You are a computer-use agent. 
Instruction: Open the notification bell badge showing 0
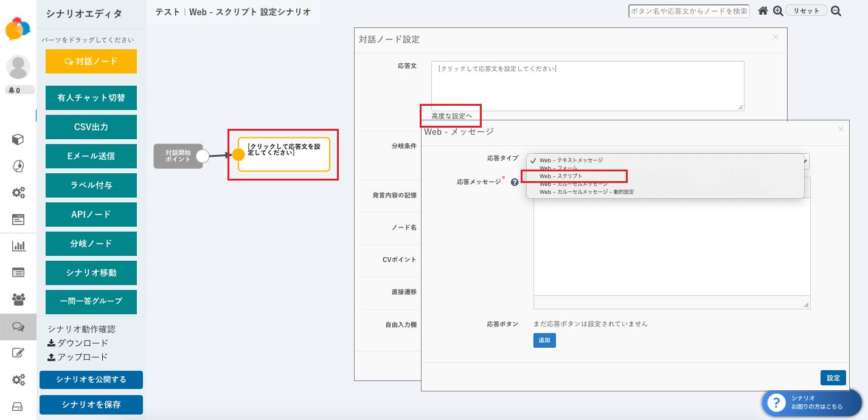[x=20, y=90]
